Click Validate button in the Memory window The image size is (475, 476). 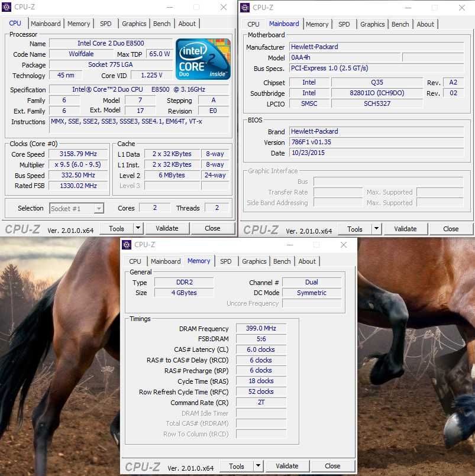pos(287,466)
